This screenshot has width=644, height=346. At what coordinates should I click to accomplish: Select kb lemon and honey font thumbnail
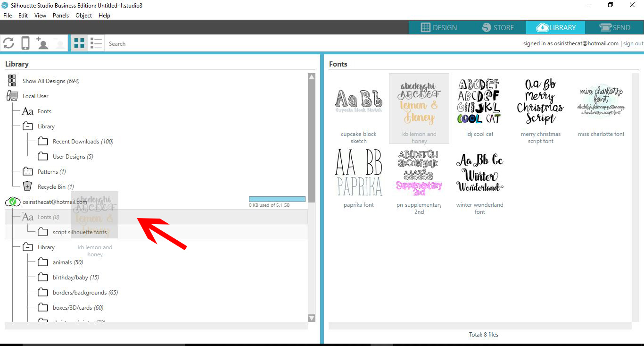419,109
